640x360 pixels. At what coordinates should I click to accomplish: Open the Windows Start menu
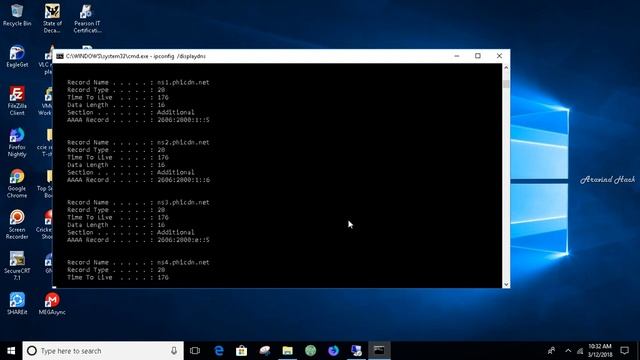click(11, 351)
